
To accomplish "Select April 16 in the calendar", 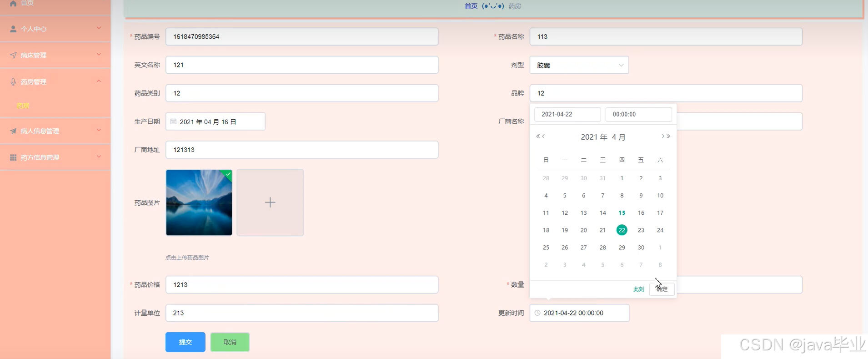I will (641, 213).
